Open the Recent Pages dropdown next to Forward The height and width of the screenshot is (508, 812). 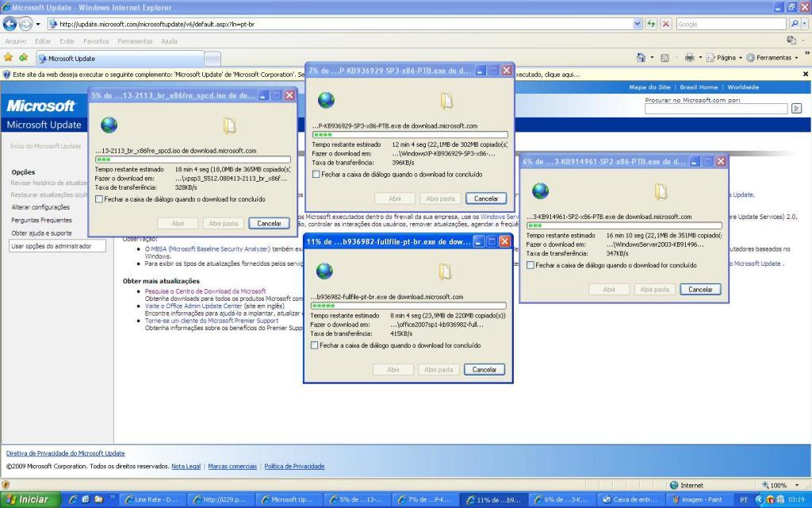(x=38, y=25)
